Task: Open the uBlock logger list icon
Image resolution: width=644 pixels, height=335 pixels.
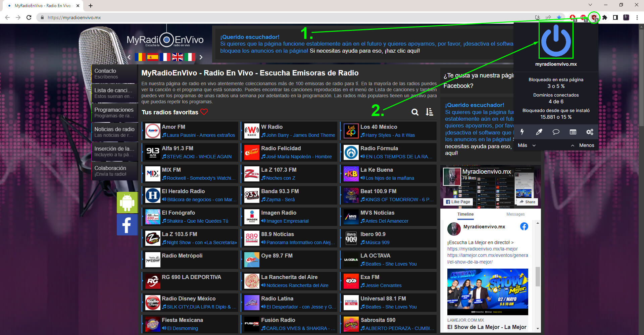Action: point(573,132)
